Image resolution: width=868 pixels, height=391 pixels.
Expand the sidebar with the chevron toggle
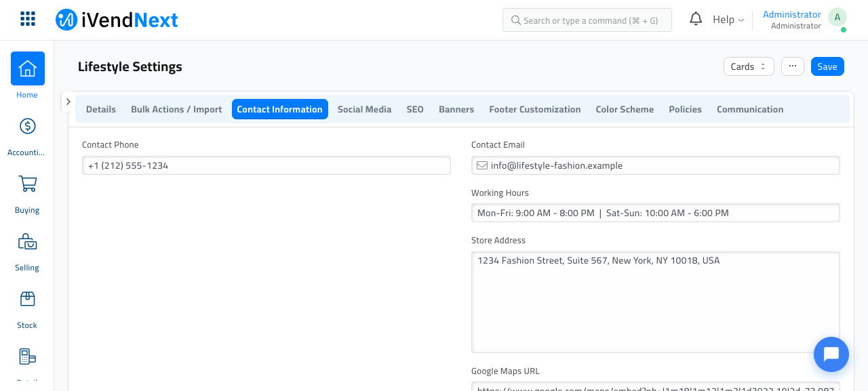click(68, 102)
